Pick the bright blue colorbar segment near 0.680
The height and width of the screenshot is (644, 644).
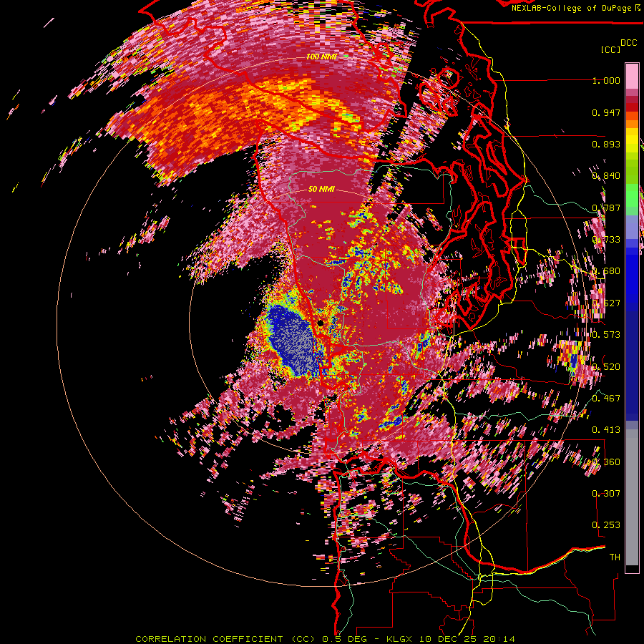pos(632,273)
